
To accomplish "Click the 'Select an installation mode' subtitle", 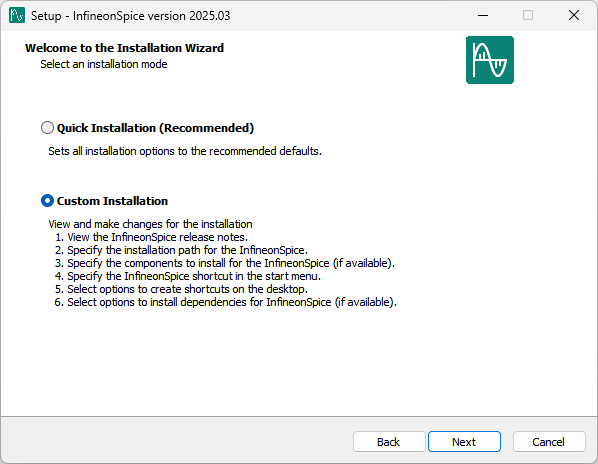I will (104, 64).
